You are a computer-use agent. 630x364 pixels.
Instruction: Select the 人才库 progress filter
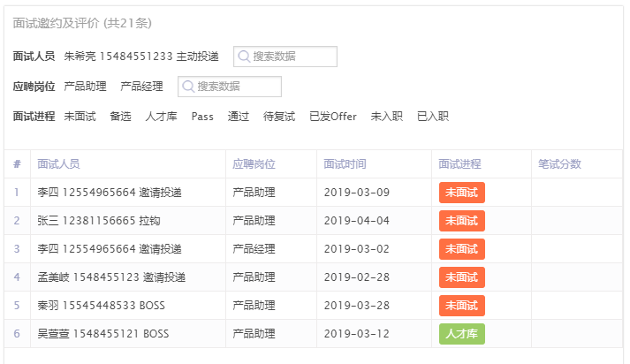click(161, 117)
